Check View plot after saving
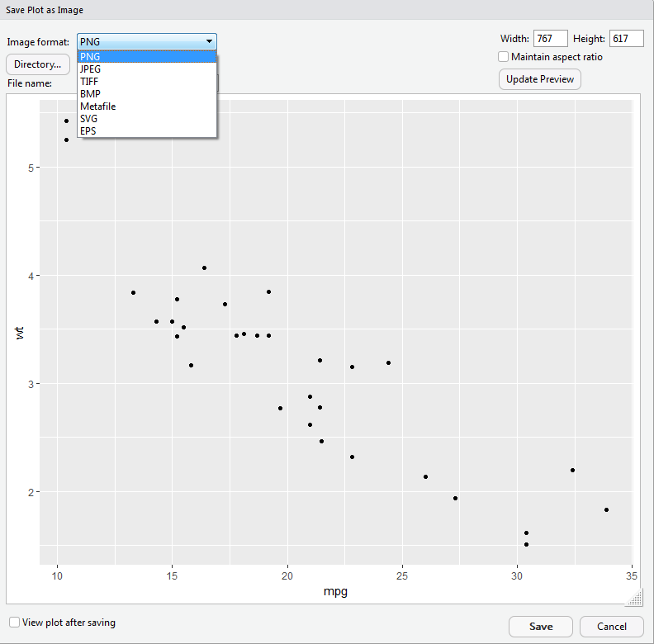654x644 pixels. click(14, 623)
